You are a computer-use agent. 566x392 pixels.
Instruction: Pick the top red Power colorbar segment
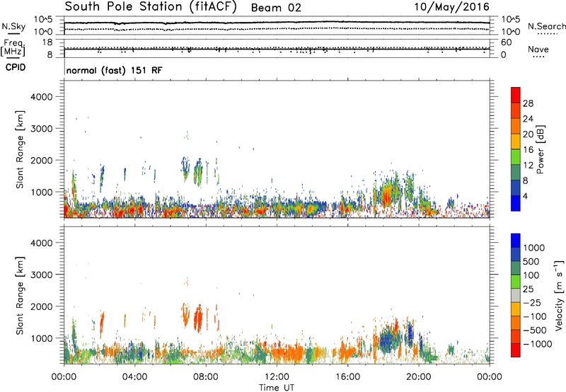pyautogui.click(x=516, y=95)
